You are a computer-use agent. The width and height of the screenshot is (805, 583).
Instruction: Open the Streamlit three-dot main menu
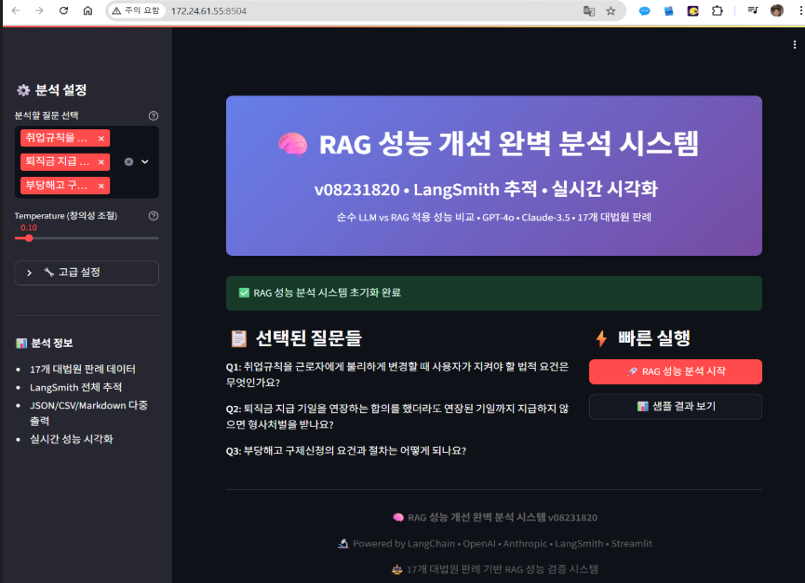click(x=794, y=45)
